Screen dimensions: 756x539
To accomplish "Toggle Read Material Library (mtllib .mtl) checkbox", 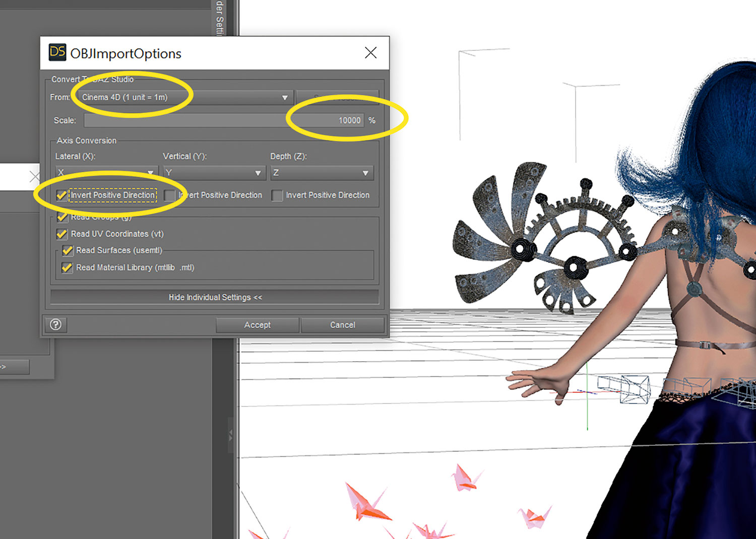I will (x=67, y=267).
